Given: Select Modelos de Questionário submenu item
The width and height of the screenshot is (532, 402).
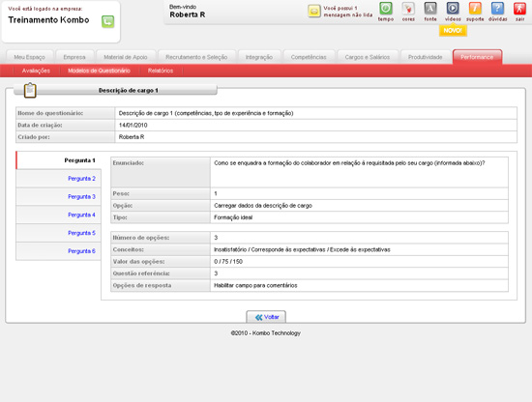Looking at the screenshot, I should 99,71.
